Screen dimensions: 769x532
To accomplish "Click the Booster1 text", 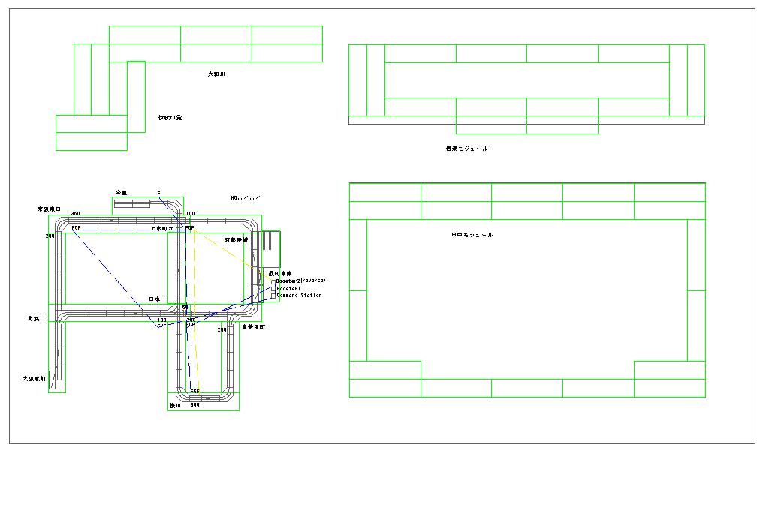I will point(288,289).
